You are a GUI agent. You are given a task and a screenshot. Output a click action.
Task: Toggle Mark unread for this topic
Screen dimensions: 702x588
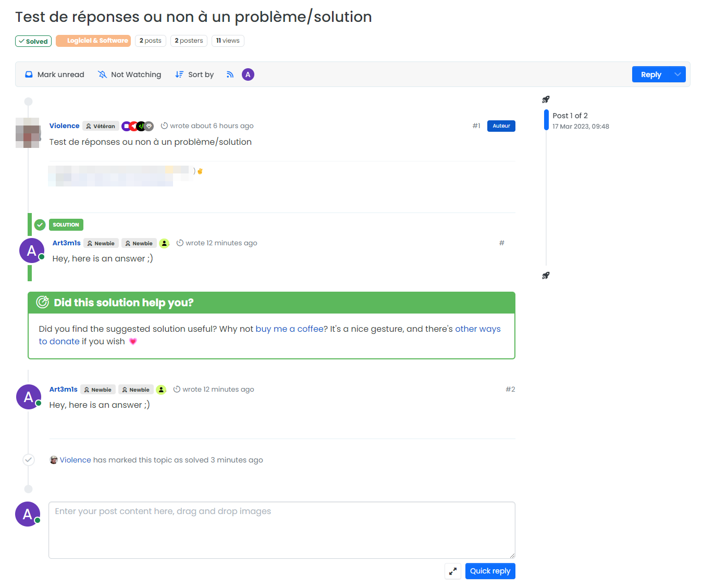[55, 74]
